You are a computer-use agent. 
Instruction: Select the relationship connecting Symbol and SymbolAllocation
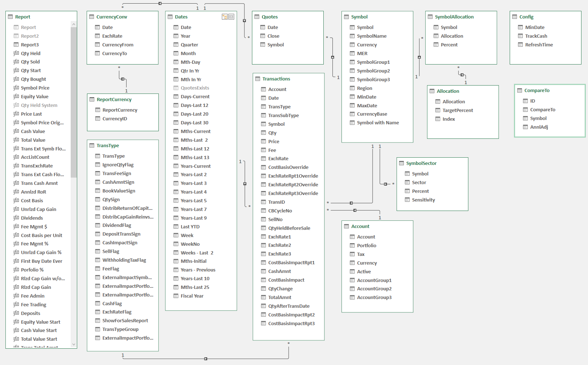click(x=419, y=57)
